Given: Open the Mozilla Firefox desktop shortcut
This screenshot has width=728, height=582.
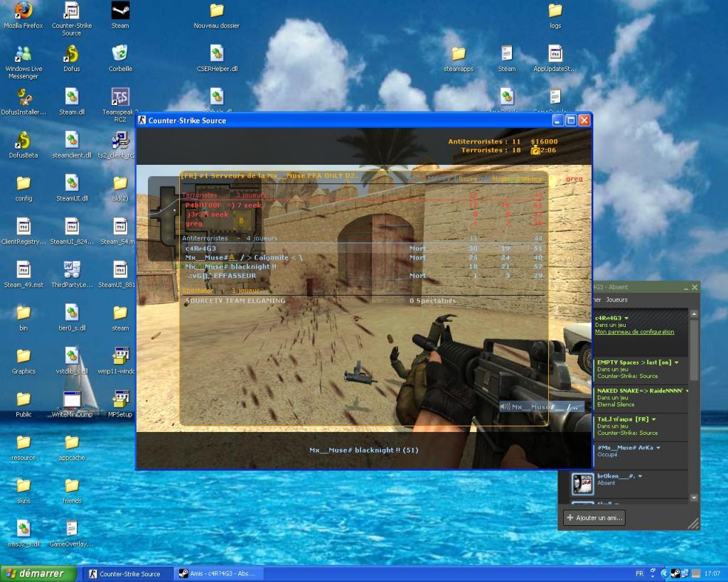Looking at the screenshot, I should 23,10.
